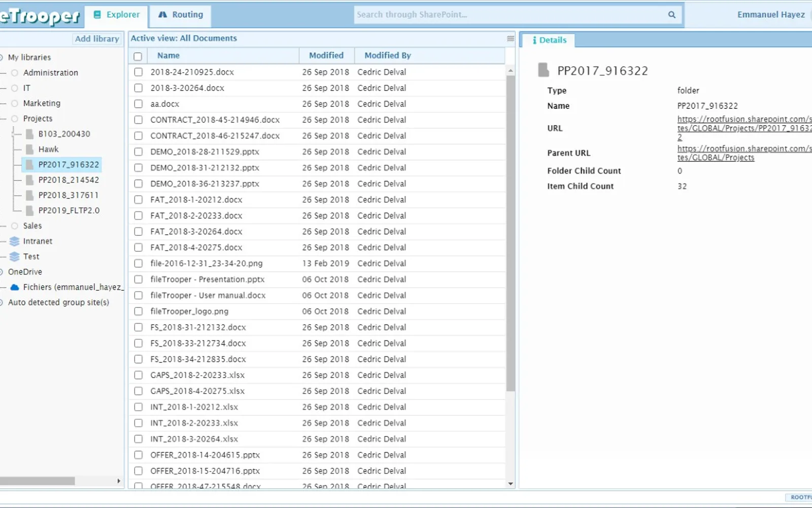Image resolution: width=812 pixels, height=508 pixels.
Task: Select the FAT_2018-1-20212.docx checkbox
Action: coord(138,200)
